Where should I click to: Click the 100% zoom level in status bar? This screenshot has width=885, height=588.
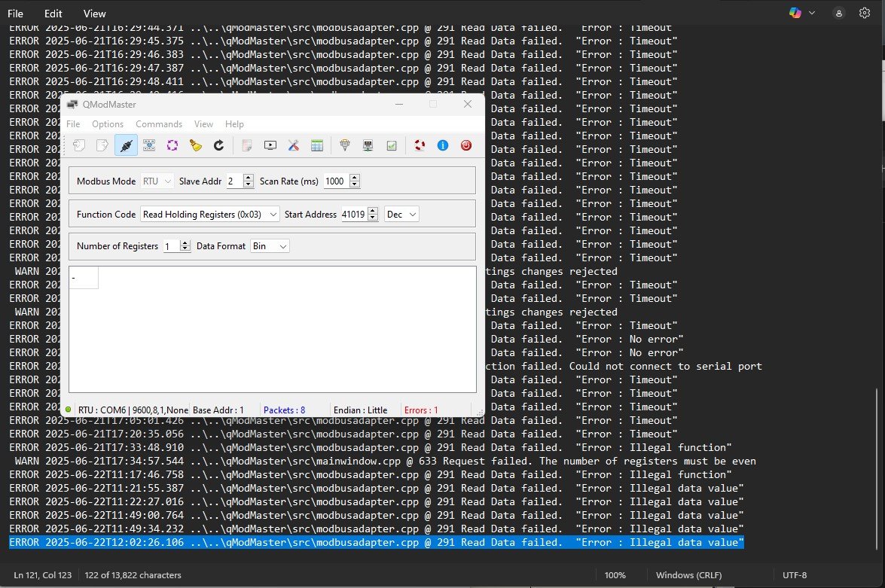(x=615, y=575)
